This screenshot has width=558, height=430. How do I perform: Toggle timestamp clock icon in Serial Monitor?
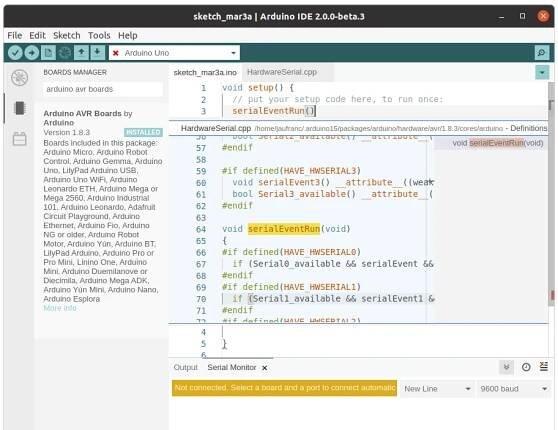(526, 367)
